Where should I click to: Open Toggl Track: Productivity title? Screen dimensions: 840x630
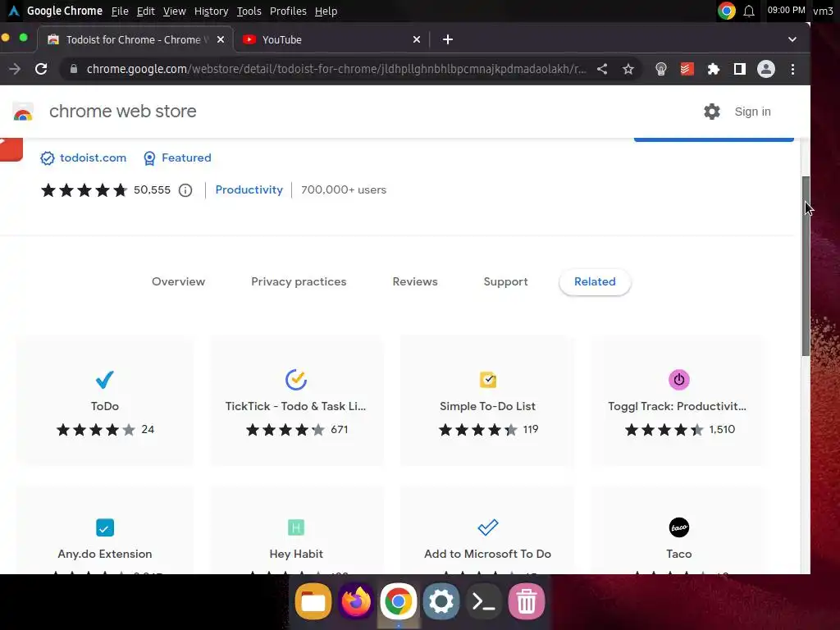(x=677, y=406)
